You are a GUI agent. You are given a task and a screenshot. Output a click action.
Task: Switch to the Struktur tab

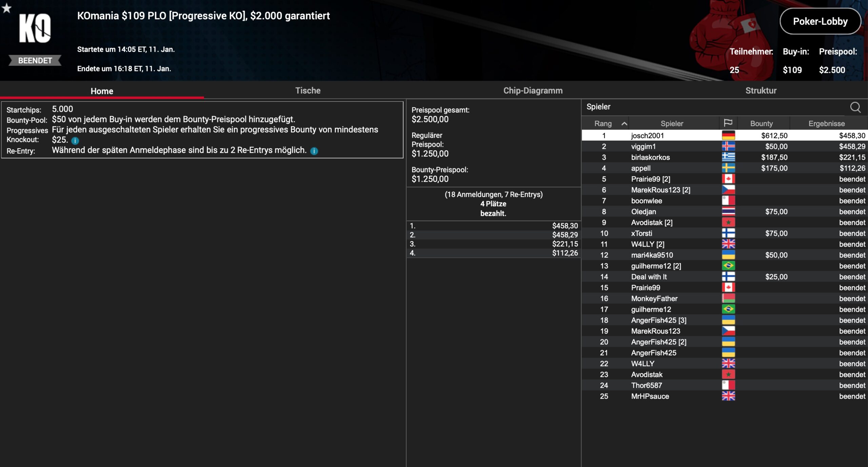point(761,90)
